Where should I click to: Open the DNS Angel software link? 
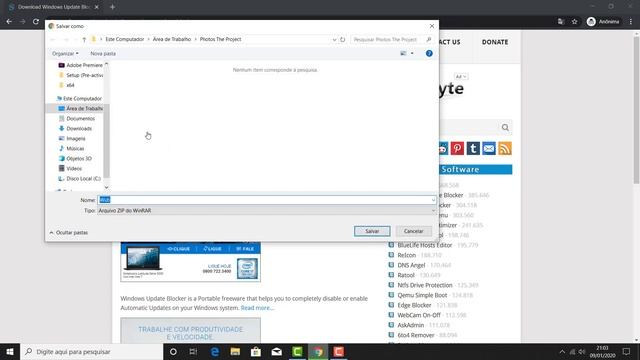[x=411, y=265]
